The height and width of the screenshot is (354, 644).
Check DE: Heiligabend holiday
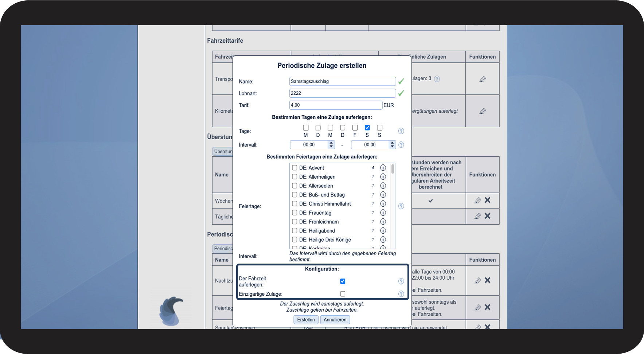click(x=294, y=231)
